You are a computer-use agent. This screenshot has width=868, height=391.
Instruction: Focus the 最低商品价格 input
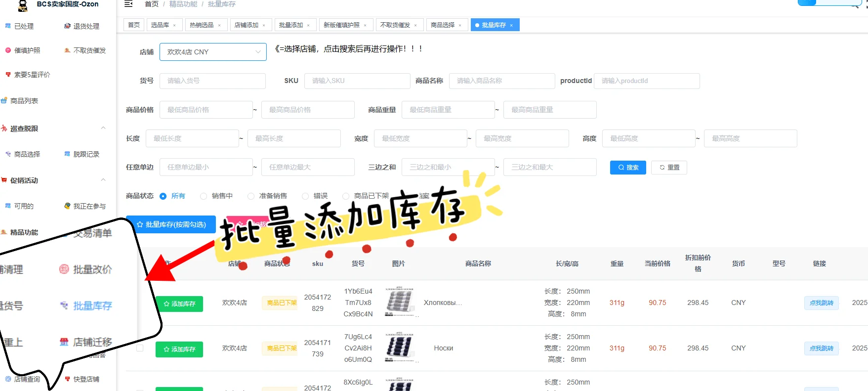pos(206,110)
